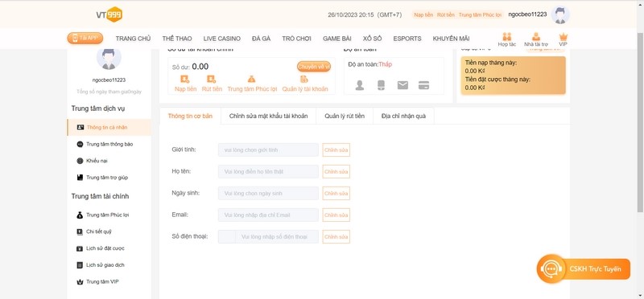This screenshot has height=299, width=644.
Task: Click the monthly deposit VIP summary card
Action: 513,76
